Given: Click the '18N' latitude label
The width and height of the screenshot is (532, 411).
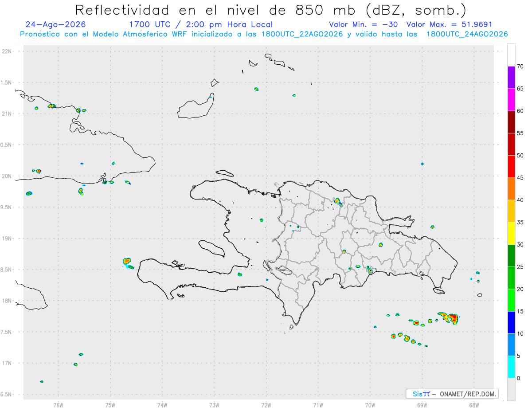Looking at the screenshot, I should [8, 301].
